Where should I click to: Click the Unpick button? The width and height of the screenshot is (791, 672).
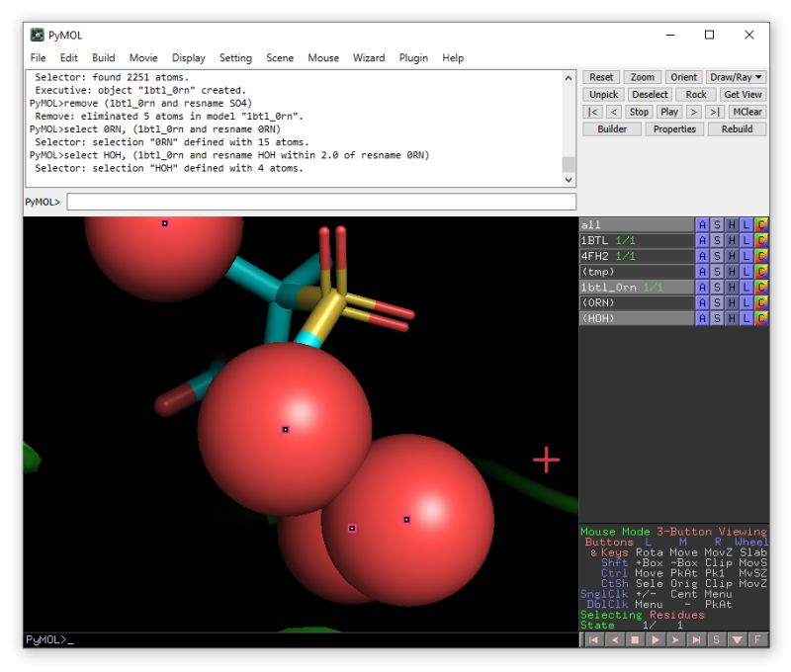click(x=604, y=94)
